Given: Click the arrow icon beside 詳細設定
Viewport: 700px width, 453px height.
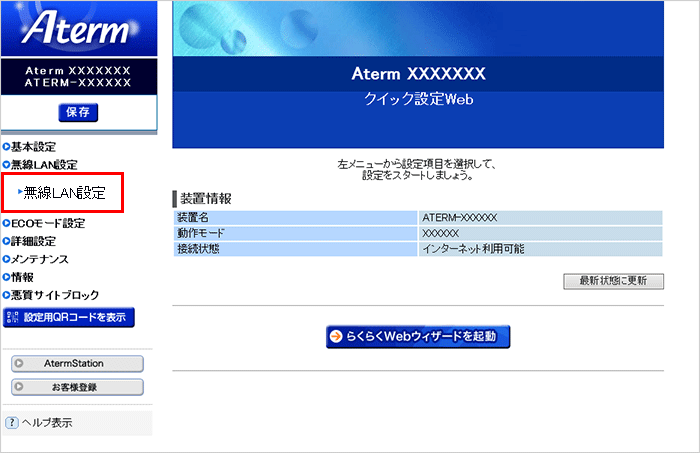Looking at the screenshot, I should (x=6, y=241).
